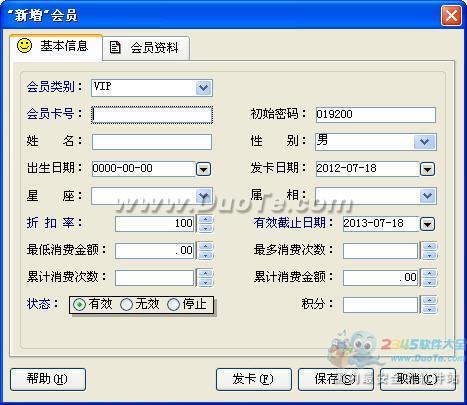
Task: Click the 发卡(F) button
Action: [x=254, y=379]
